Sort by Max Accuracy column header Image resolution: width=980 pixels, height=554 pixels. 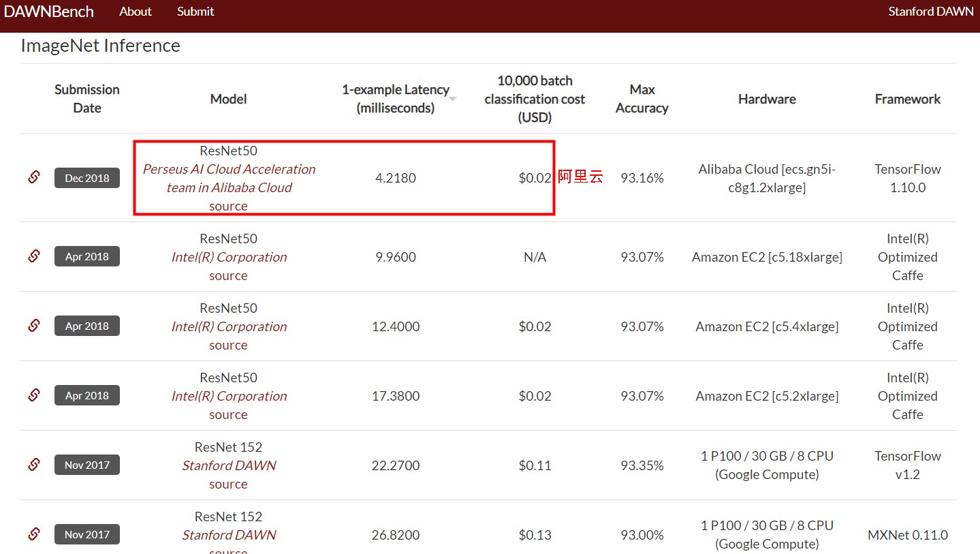click(x=642, y=99)
